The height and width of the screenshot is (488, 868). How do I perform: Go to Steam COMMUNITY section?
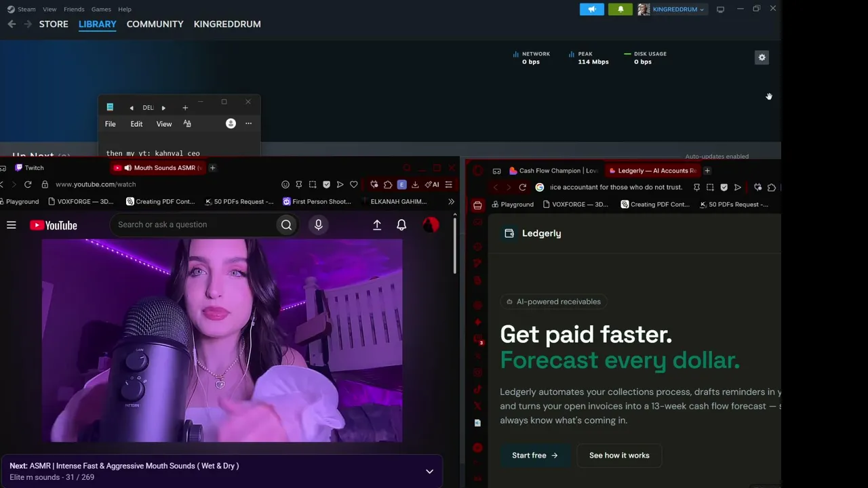pos(155,24)
